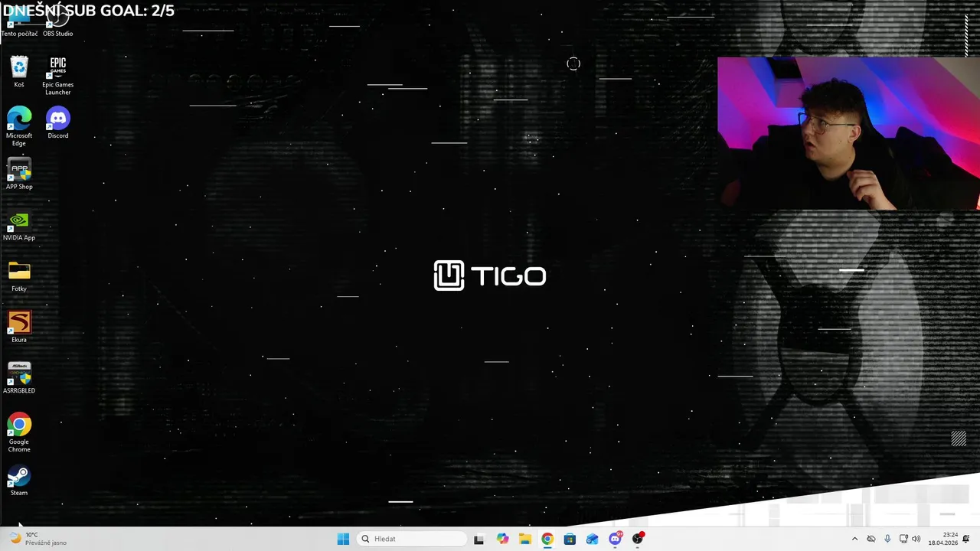980x551 pixels.
Task: Select Microsoft Edge desktop shortcut
Action: click(19, 126)
